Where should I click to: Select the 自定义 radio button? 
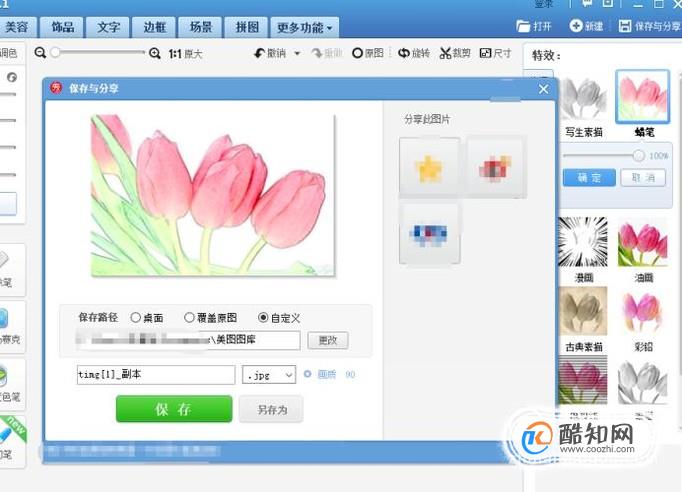point(263,318)
